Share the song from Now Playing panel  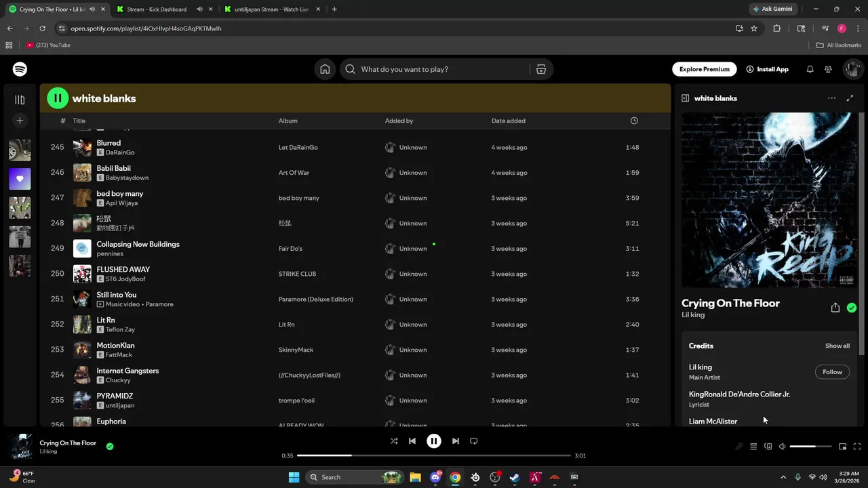tap(835, 308)
